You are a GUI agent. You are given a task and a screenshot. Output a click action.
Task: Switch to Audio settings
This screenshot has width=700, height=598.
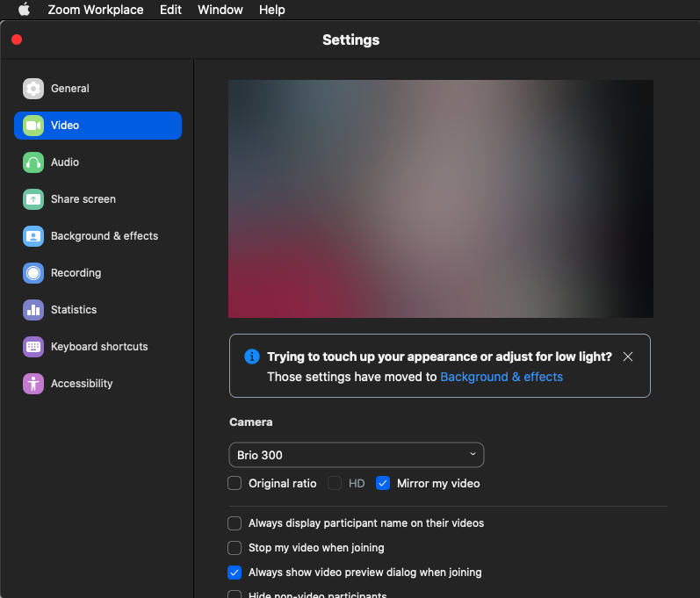(97, 162)
